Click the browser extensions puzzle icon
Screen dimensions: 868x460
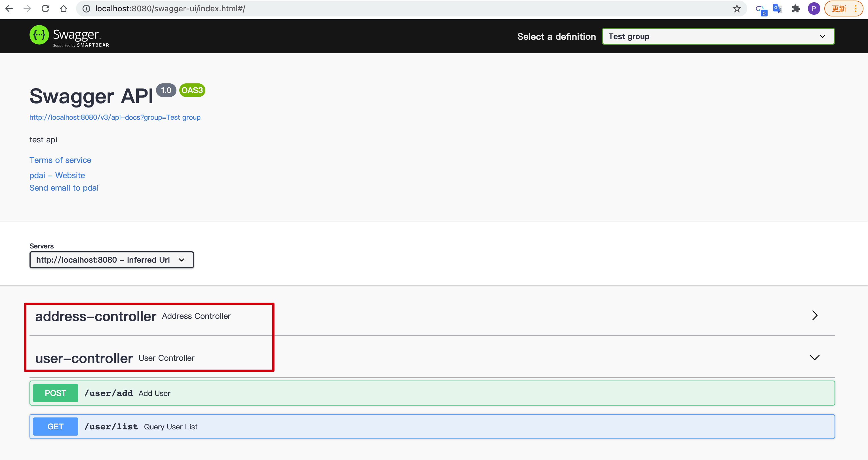796,9
